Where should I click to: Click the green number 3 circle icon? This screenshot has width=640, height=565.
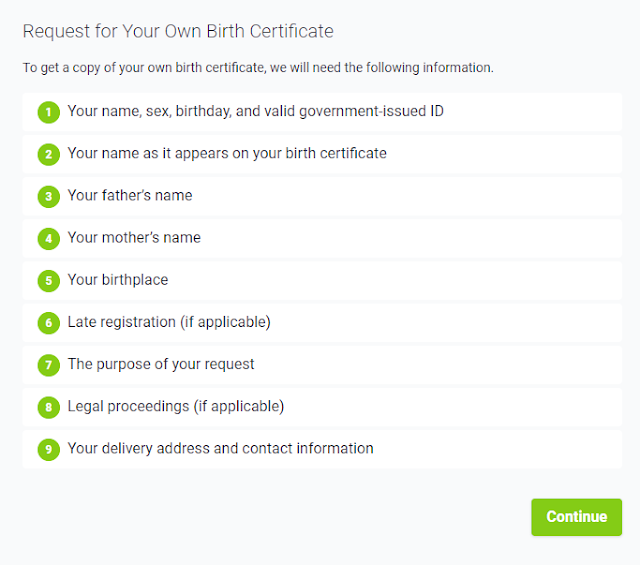point(48,196)
